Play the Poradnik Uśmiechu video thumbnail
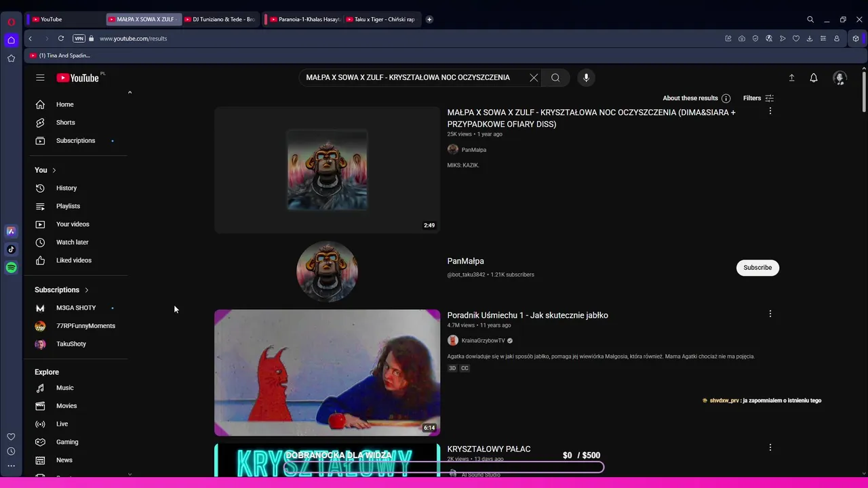Viewport: 868px width, 488px height. coord(327,373)
